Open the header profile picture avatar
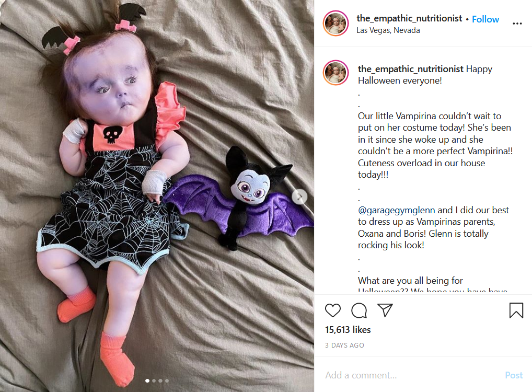 336,23
